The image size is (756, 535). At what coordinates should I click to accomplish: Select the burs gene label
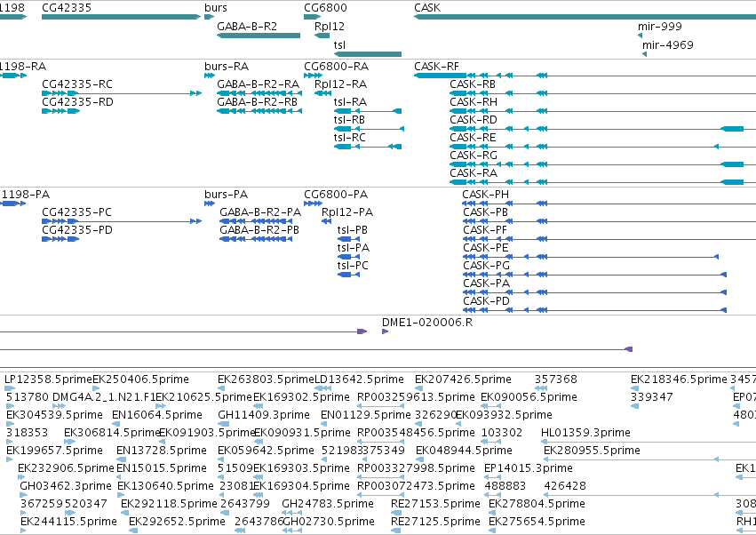[216, 8]
